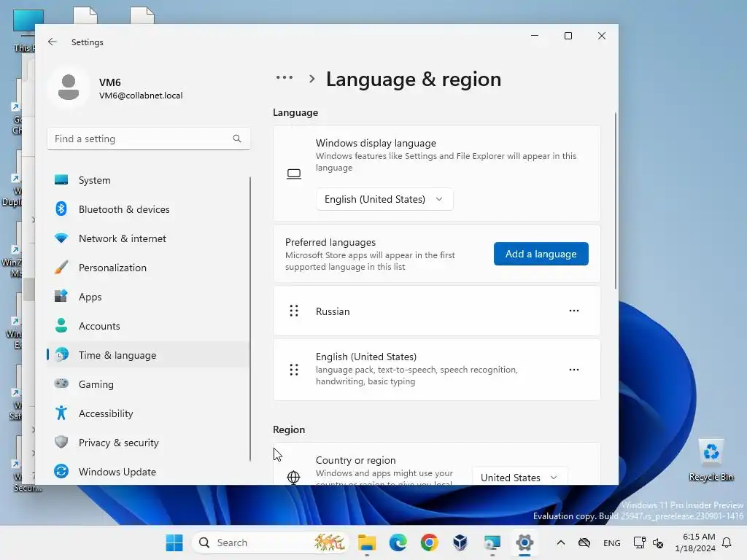Click the Add a language button
Screen dimensions: 747x560
coord(541,254)
